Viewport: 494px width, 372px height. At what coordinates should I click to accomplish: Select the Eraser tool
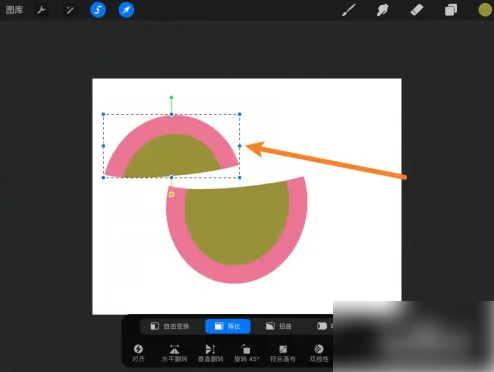pos(417,10)
